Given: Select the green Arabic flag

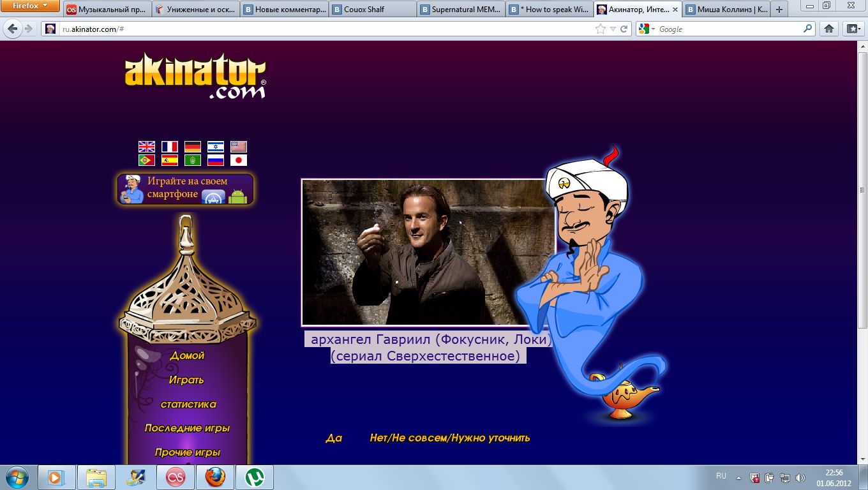Looking at the screenshot, I should [193, 160].
